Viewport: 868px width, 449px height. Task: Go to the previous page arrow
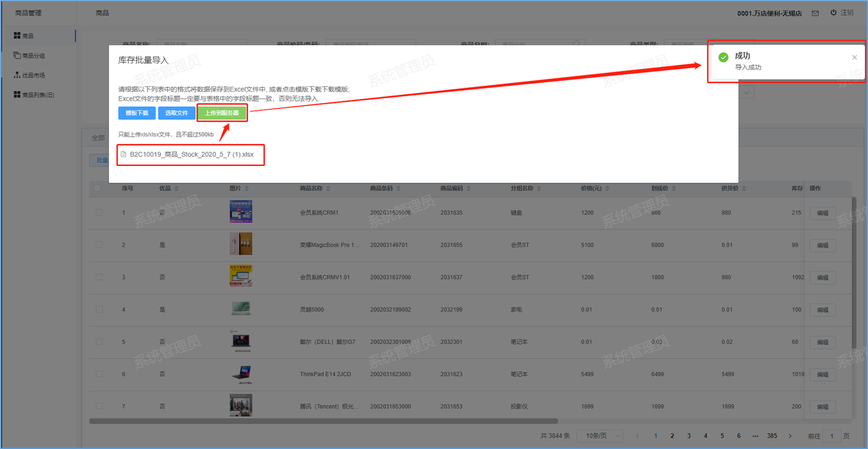point(637,436)
